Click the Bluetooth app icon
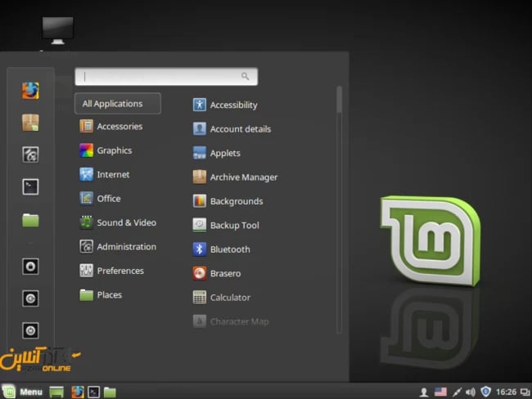Viewport: 532px width, 399px height. 199,249
